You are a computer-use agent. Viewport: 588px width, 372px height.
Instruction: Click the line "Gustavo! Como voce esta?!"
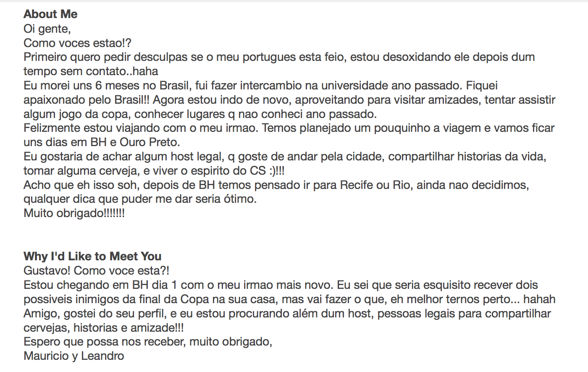pos(96,271)
